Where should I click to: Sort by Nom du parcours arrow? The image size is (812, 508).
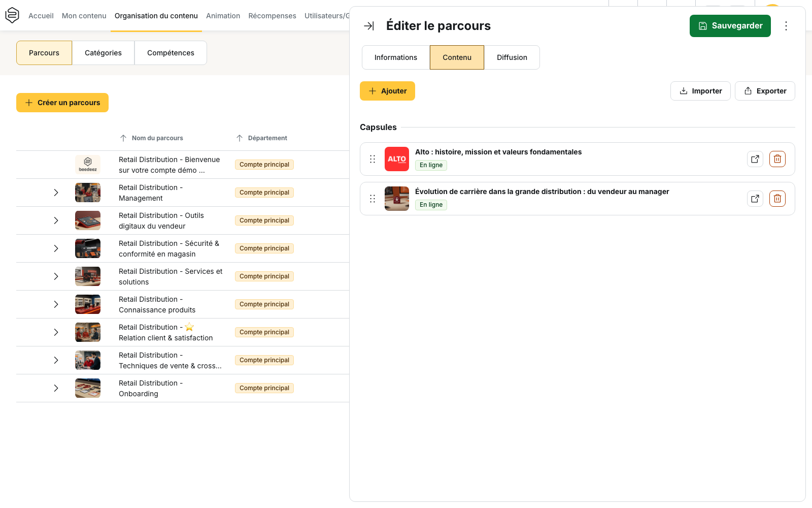pos(123,138)
